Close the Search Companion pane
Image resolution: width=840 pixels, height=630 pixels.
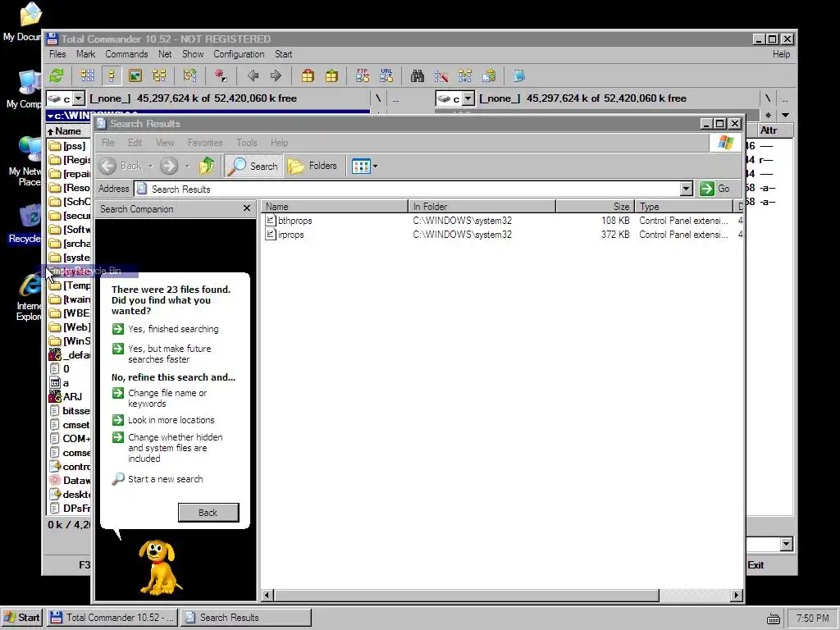pos(247,208)
